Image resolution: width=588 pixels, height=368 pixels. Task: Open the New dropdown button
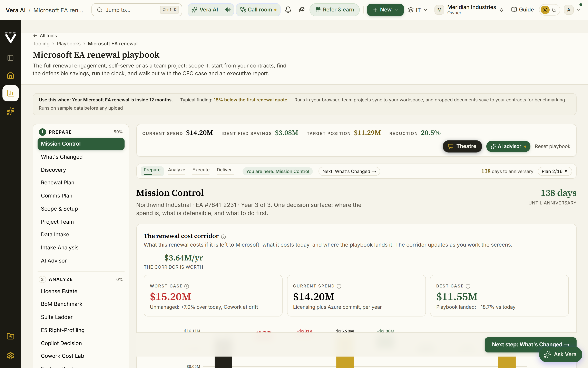[385, 10]
